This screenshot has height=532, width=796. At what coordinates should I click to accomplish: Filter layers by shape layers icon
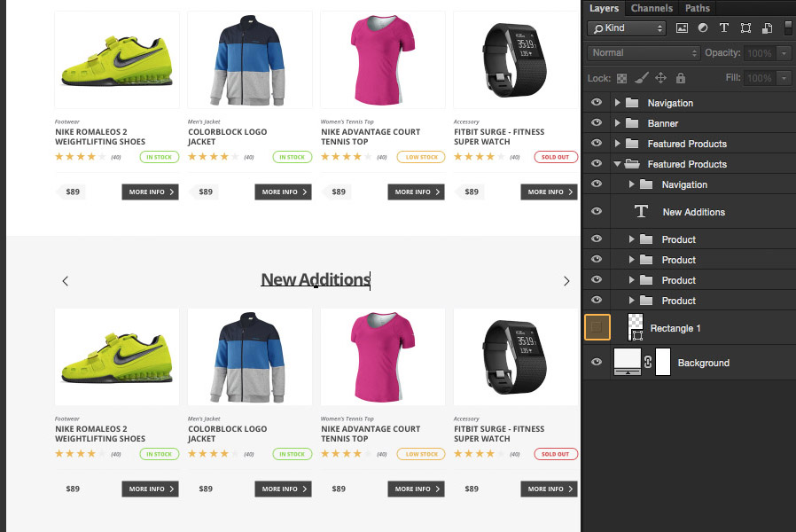(745, 27)
